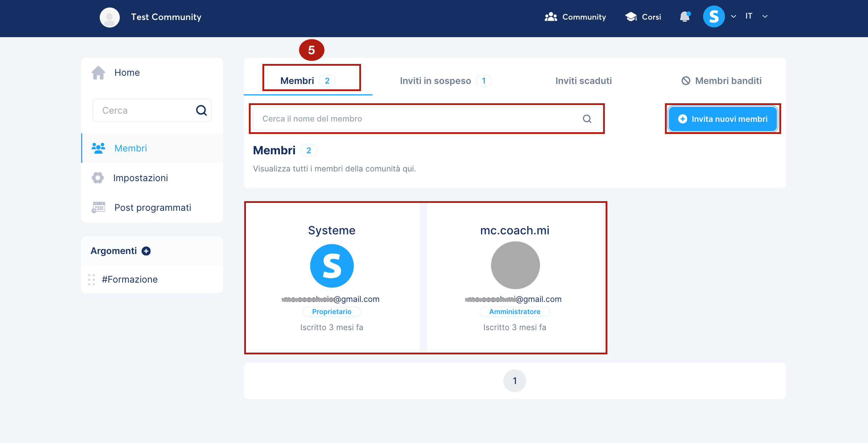Open the Community people icon in the header
The height and width of the screenshot is (443, 868).
point(551,17)
